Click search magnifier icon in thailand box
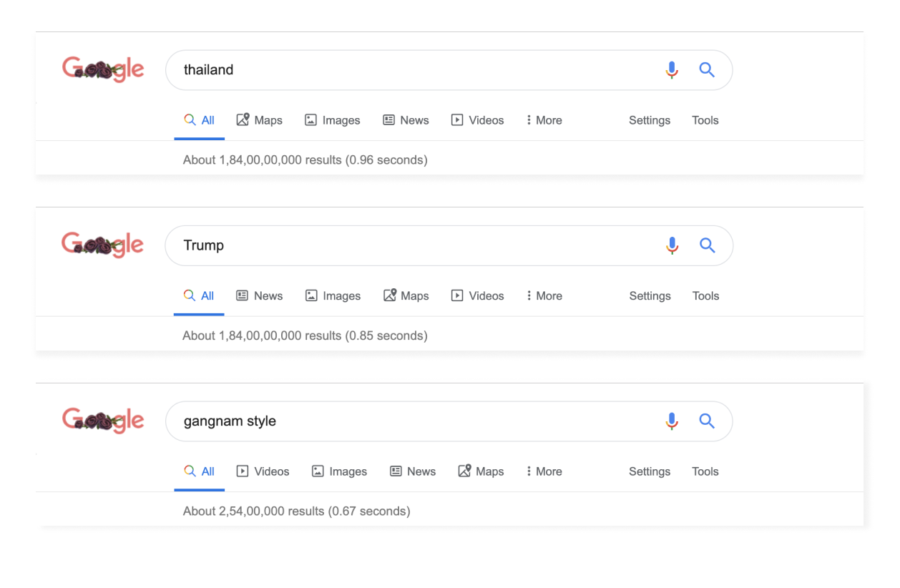Screen dimensions: 900x588 click(x=707, y=69)
